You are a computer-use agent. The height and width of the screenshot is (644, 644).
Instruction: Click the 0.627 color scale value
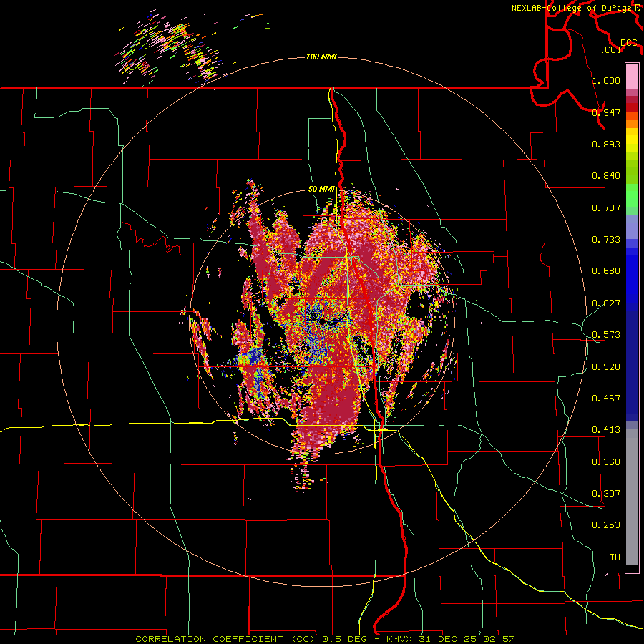pyautogui.click(x=606, y=303)
